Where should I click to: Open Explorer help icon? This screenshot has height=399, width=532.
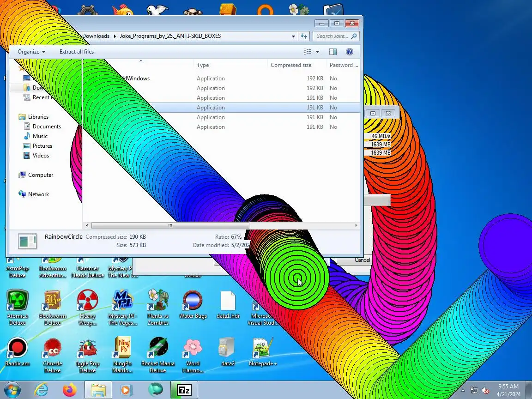350,52
